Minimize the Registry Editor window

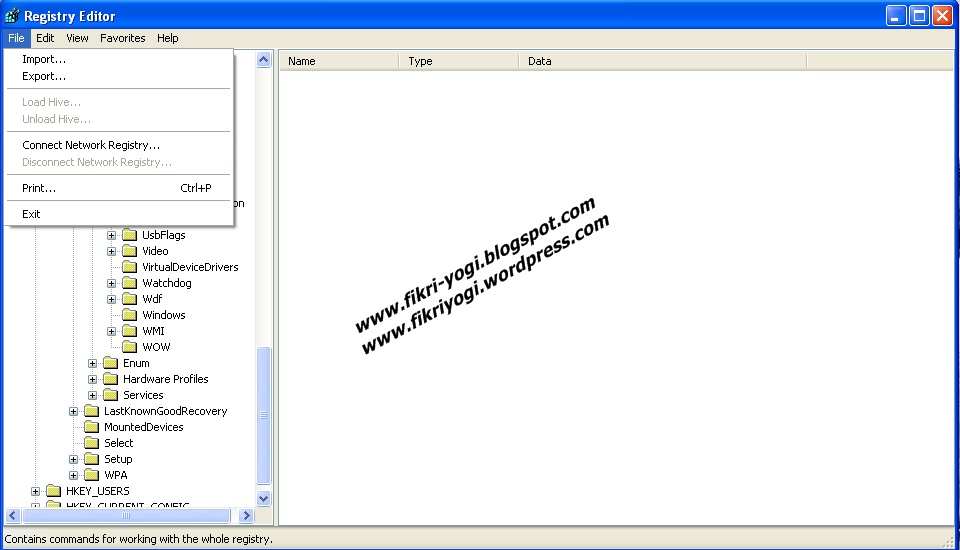(x=896, y=15)
